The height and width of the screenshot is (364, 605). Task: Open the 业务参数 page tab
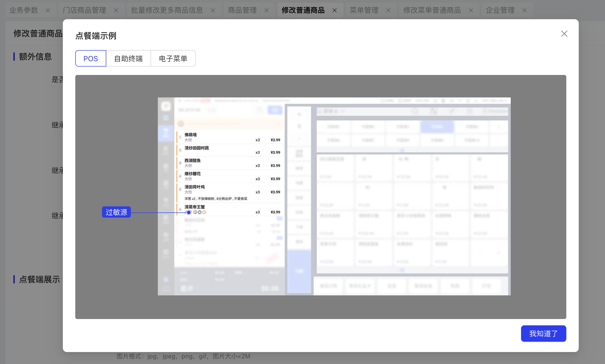click(24, 10)
